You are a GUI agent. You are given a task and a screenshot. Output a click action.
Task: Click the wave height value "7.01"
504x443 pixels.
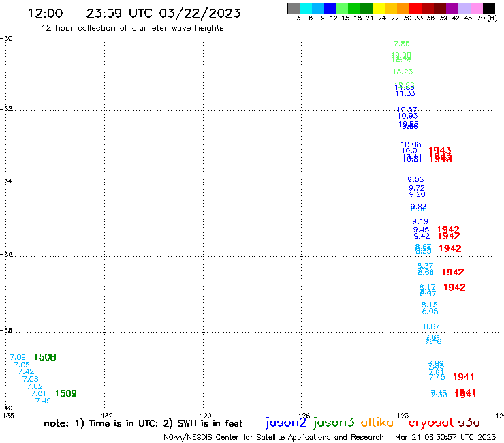[x=39, y=393]
